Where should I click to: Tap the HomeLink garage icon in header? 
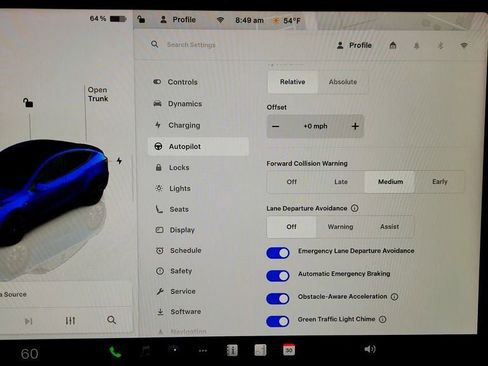pos(393,45)
